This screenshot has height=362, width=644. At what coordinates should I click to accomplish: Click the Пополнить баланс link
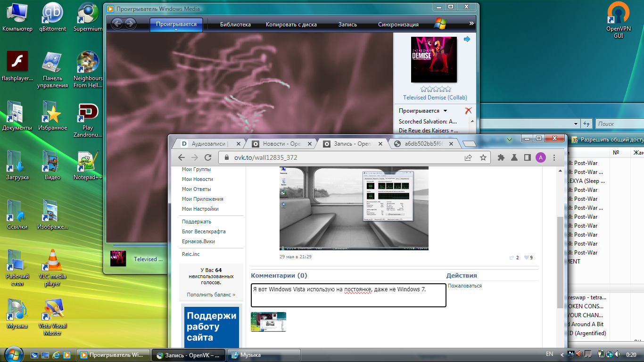211,295
